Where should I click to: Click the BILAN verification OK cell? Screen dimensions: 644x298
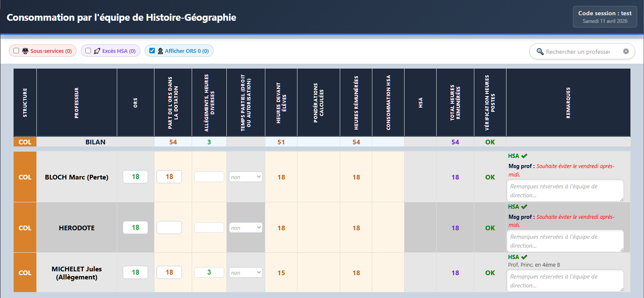click(x=490, y=142)
